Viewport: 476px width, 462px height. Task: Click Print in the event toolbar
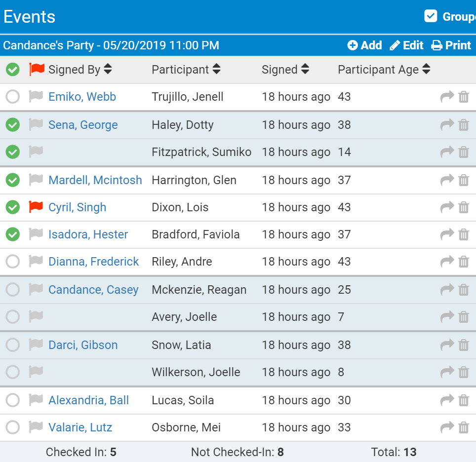pos(451,45)
